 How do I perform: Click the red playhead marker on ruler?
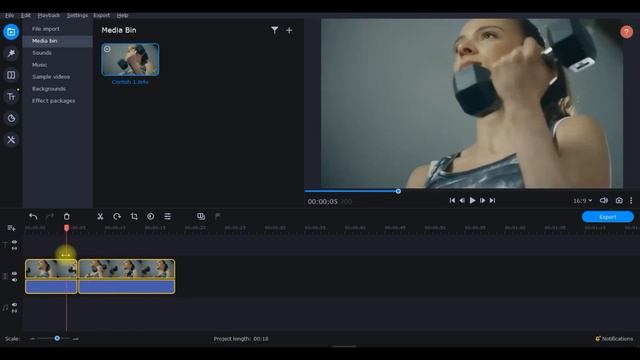tap(67, 228)
